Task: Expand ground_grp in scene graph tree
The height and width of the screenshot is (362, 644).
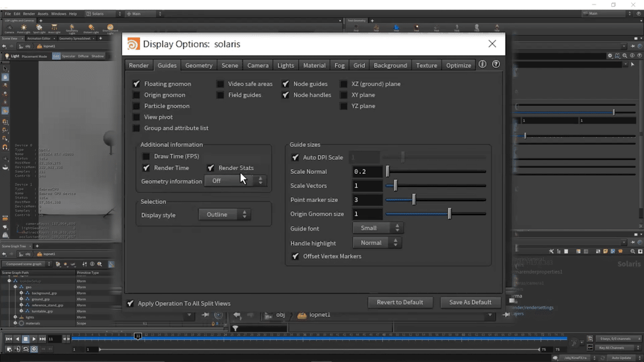Action: (x=21, y=299)
